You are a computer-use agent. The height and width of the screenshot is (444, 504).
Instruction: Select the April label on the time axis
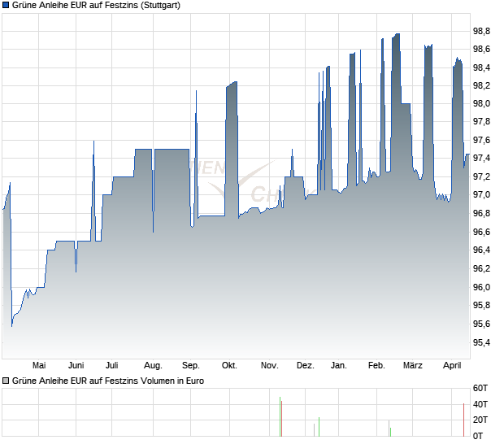pyautogui.click(x=451, y=365)
